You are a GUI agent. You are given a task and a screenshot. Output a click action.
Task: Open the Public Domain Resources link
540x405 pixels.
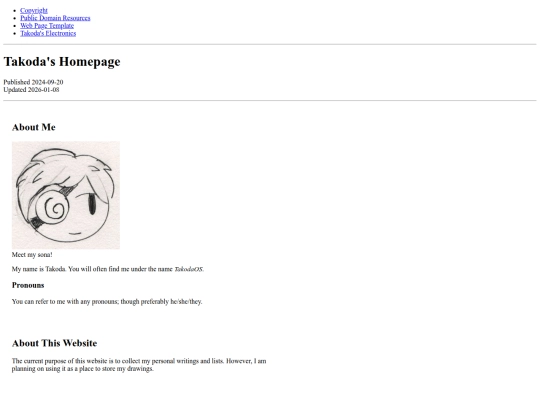click(x=55, y=18)
